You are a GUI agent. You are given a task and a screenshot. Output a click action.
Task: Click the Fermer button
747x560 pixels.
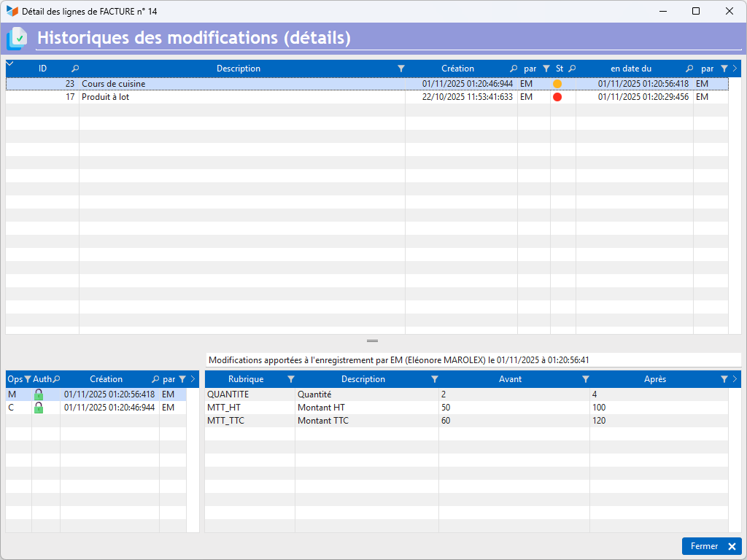(711, 546)
